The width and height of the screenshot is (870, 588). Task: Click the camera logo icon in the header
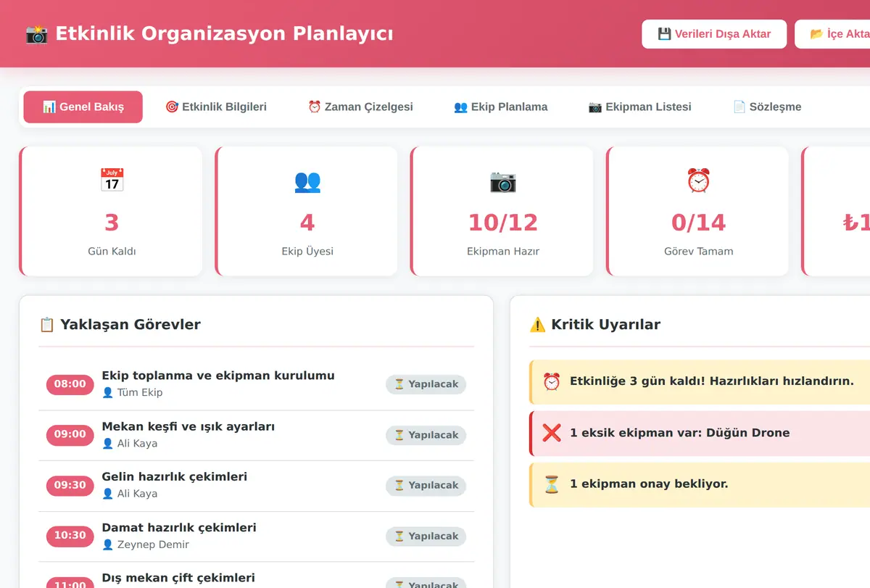[36, 33]
